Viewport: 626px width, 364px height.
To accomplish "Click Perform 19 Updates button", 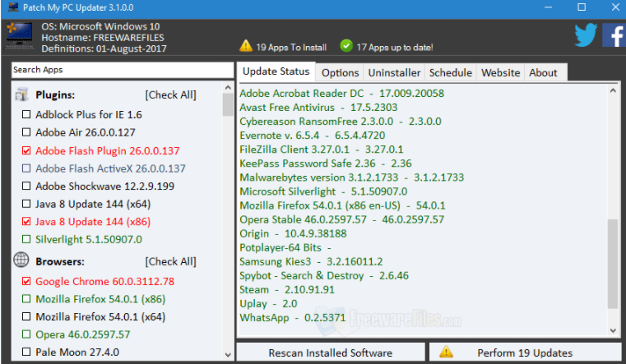I will point(526,352).
